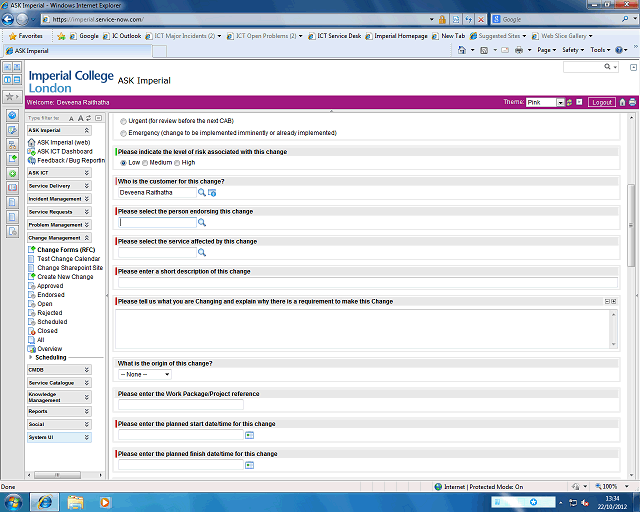
Task: Open the planned finish date calendar picker
Action: [249, 465]
